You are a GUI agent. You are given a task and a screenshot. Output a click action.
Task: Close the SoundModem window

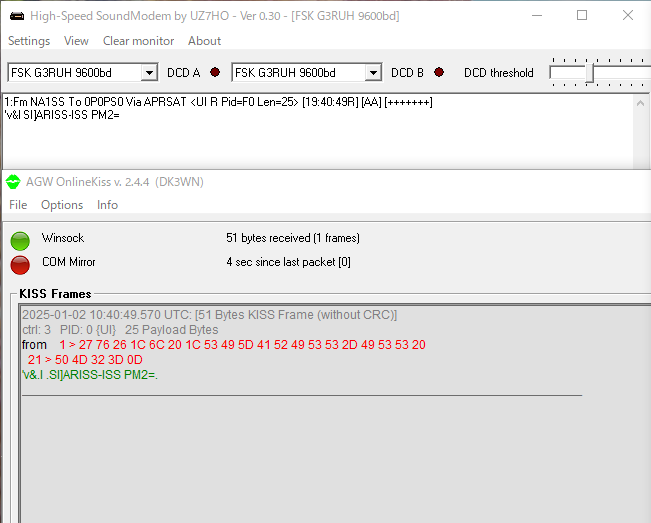click(628, 15)
